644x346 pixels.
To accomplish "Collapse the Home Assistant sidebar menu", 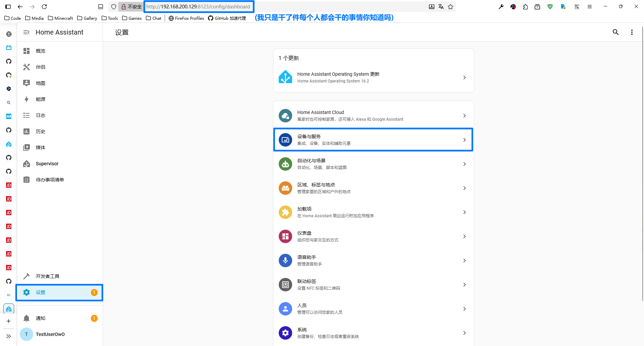I will (26, 32).
